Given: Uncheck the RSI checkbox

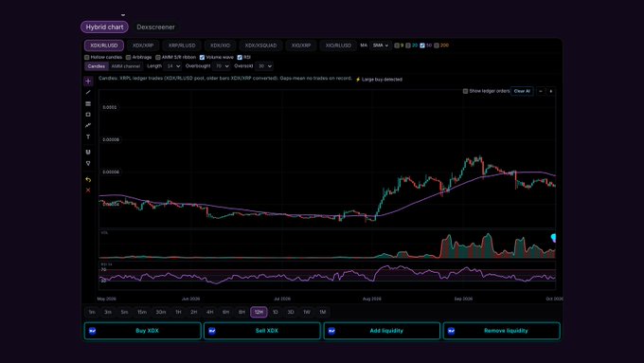Looking at the screenshot, I should [240, 57].
